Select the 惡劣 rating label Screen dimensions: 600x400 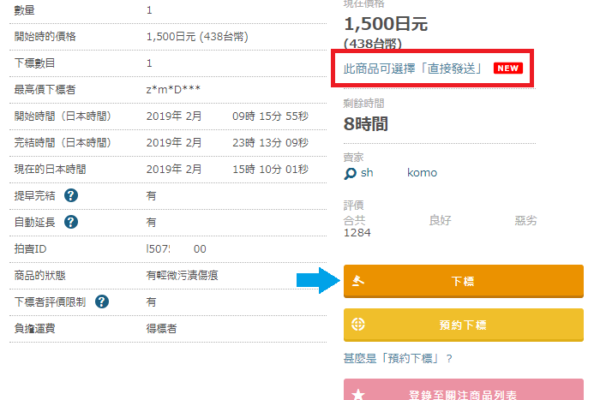pyautogui.click(x=526, y=220)
